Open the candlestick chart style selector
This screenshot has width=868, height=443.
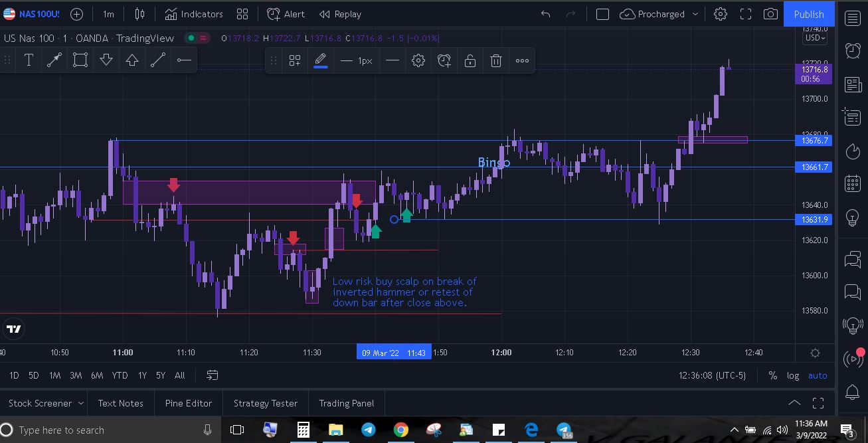pos(139,14)
